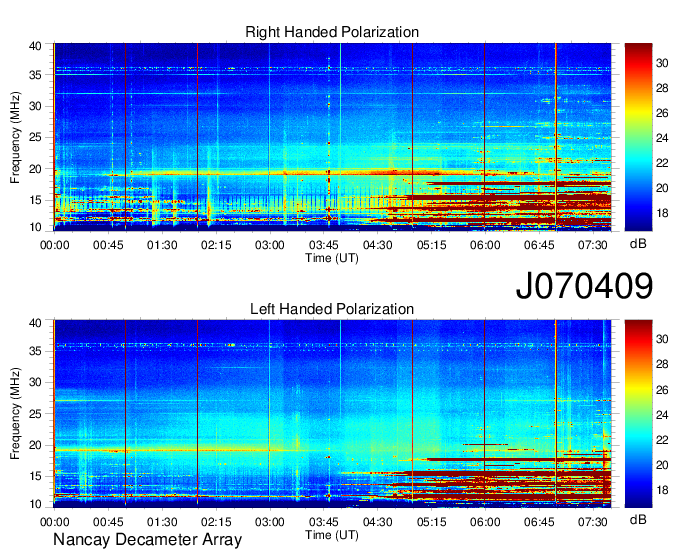Click the Left Handed Polarization spectrogram image

point(332,414)
